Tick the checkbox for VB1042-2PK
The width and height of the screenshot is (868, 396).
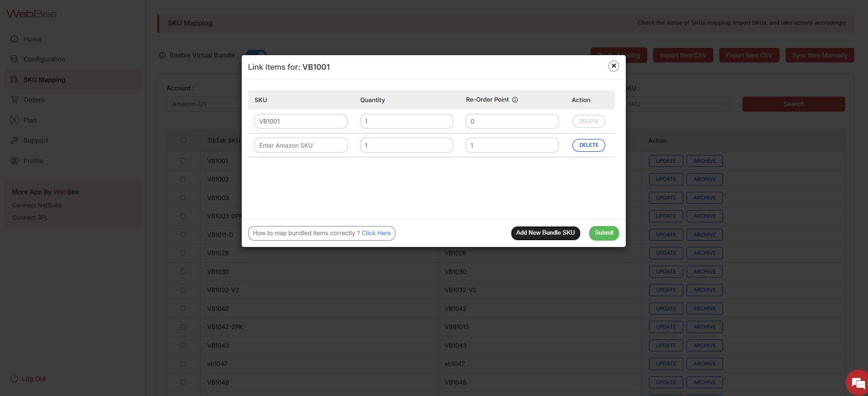pyautogui.click(x=183, y=327)
